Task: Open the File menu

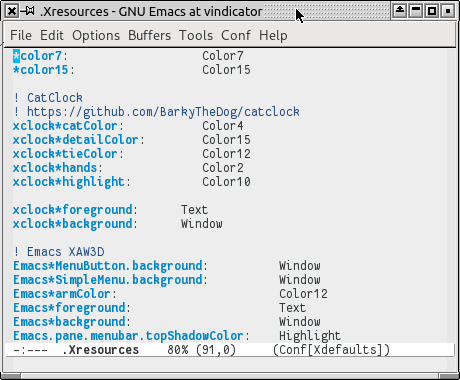Action: coord(21,35)
